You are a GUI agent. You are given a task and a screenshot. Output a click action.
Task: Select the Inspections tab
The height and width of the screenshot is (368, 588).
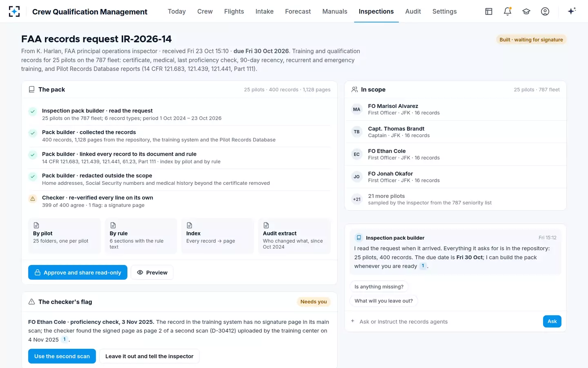click(x=376, y=11)
